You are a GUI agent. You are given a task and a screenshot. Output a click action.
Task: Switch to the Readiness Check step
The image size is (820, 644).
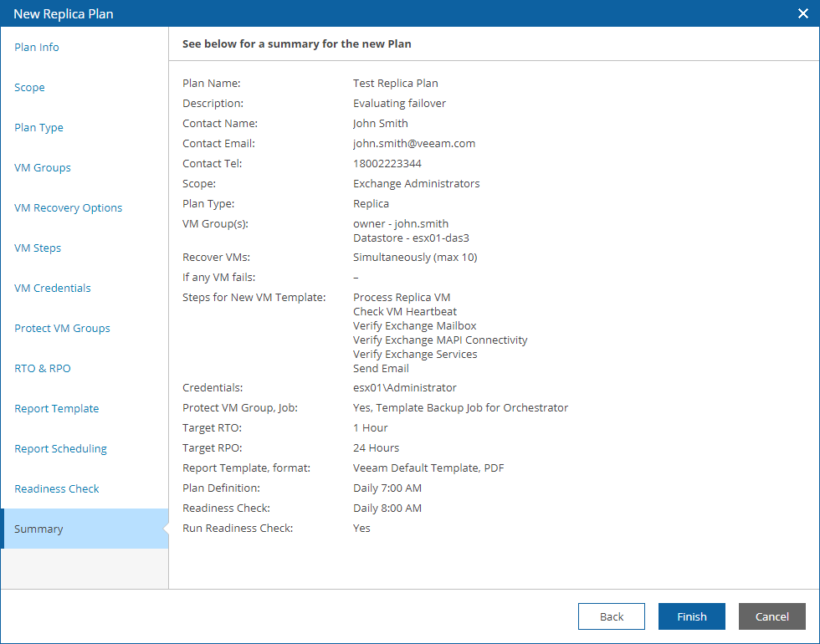tap(57, 488)
